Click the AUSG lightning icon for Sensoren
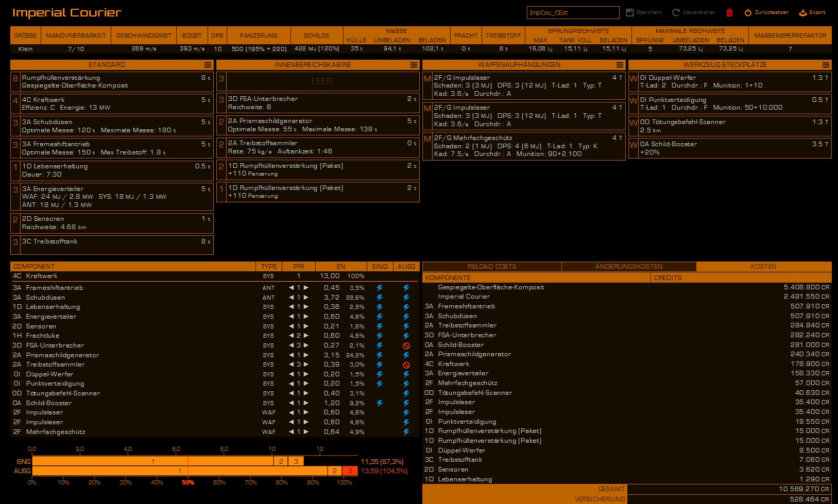The image size is (838, 504). 406,326
